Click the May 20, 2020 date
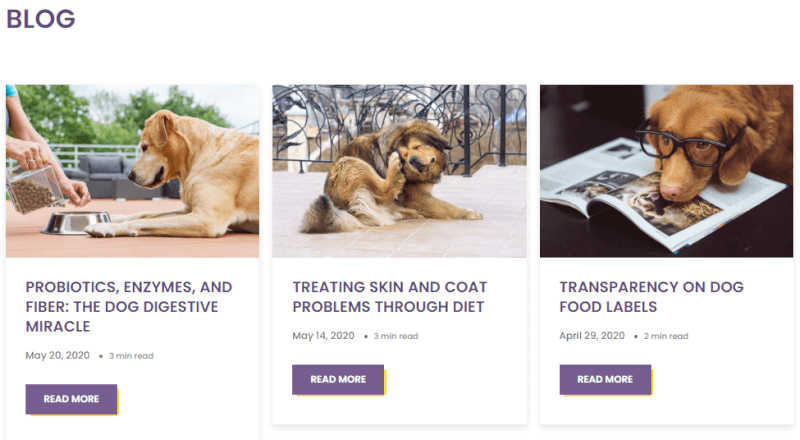The height and width of the screenshot is (440, 800). [58, 355]
